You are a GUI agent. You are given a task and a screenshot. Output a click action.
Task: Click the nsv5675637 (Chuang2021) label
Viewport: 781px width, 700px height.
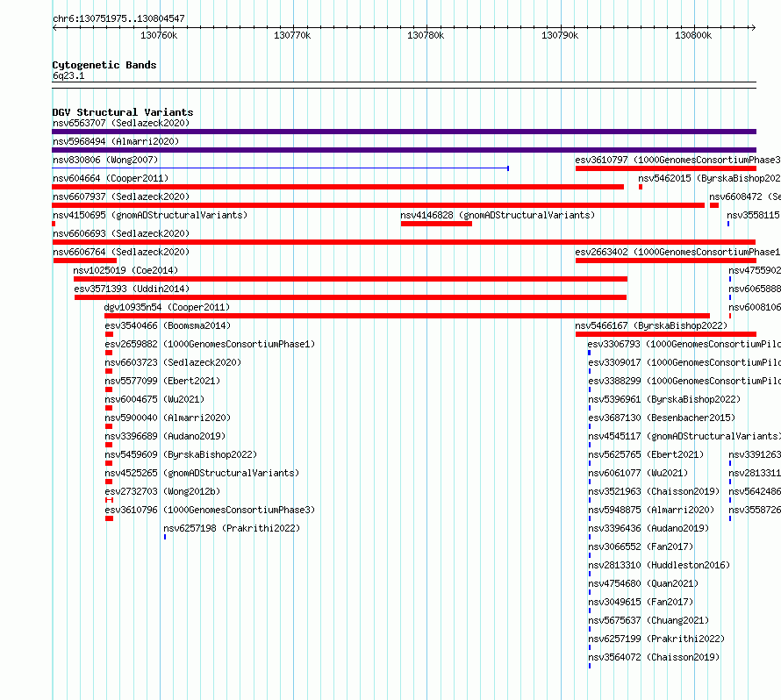point(648,620)
